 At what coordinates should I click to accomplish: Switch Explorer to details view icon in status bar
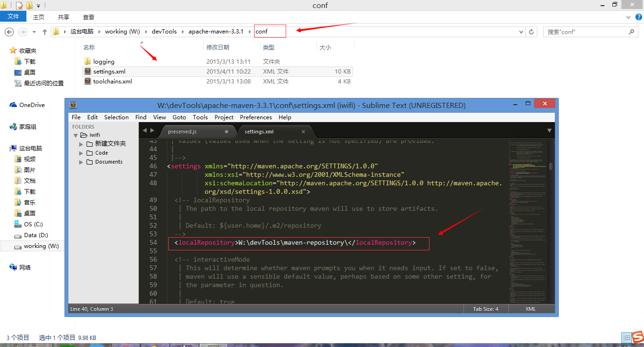626,338
